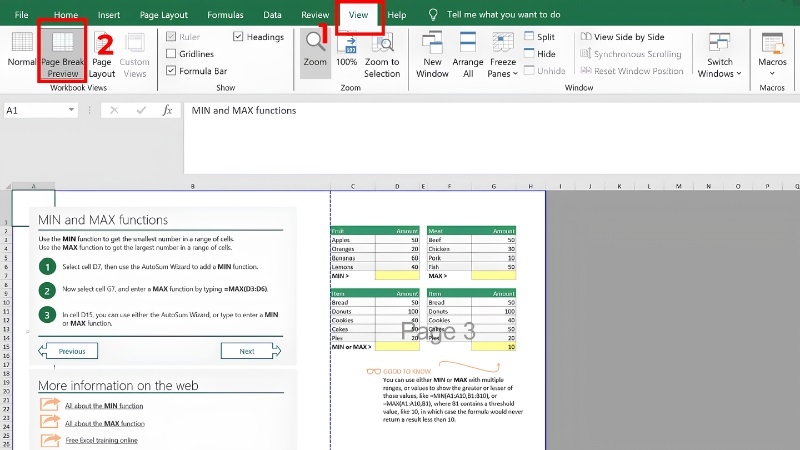Click the Select All corner triangle

click(x=7, y=186)
